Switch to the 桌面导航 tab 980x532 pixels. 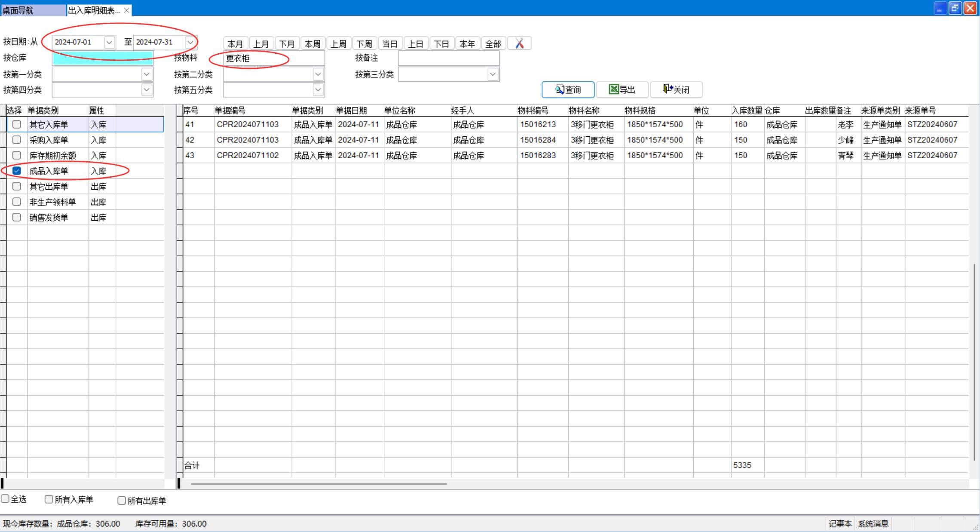[33, 10]
